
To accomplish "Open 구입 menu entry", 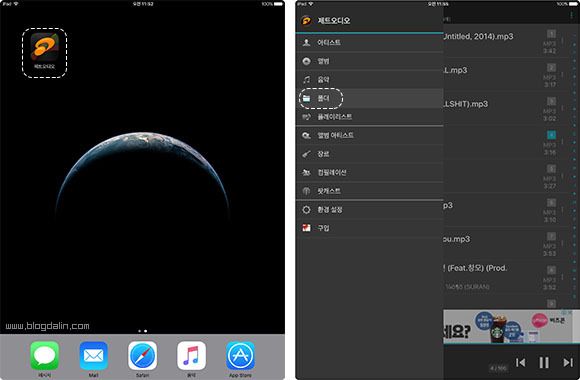I will (x=370, y=228).
